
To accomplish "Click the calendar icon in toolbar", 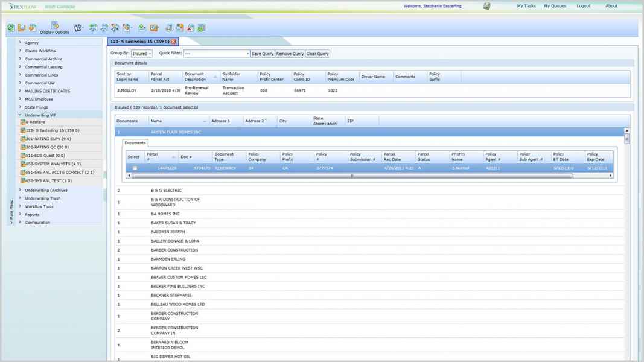I will point(78,28).
